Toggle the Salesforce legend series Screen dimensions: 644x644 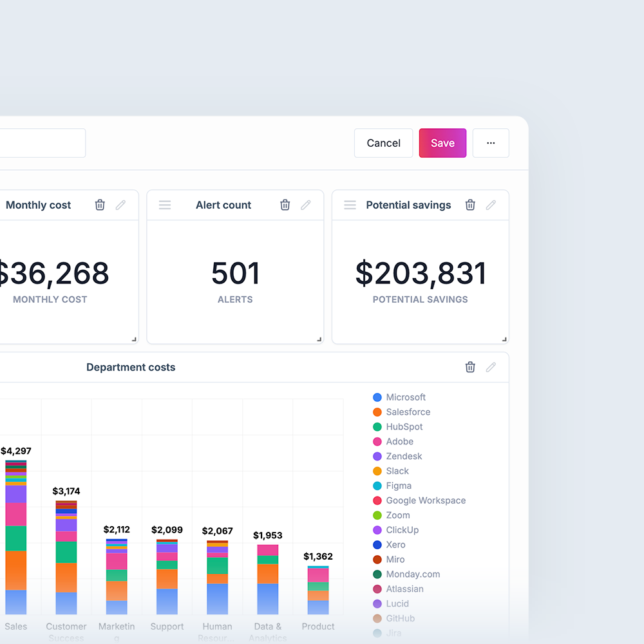coord(401,412)
